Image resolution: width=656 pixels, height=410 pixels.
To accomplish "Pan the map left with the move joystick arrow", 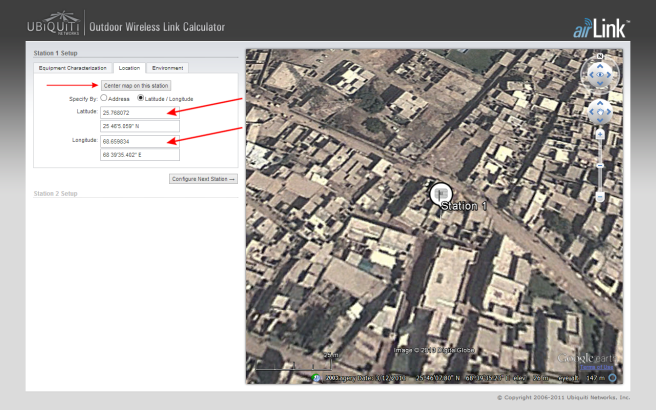I will tap(589, 110).
